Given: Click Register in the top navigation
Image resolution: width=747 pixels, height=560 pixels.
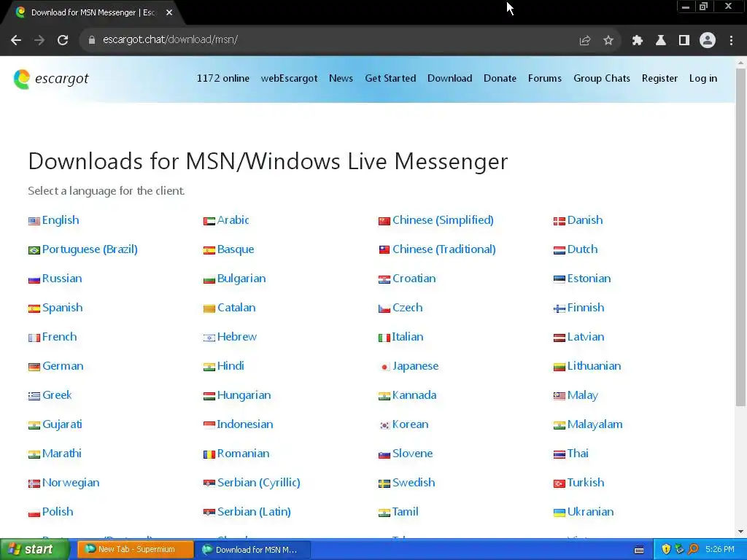Looking at the screenshot, I should coord(659,79).
